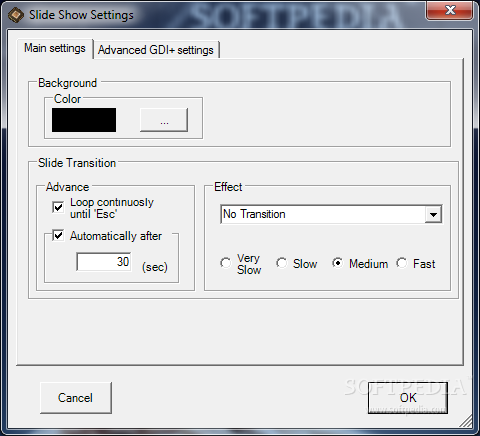Switch to the Main settings tab
This screenshot has width=480, height=436.
[55, 48]
